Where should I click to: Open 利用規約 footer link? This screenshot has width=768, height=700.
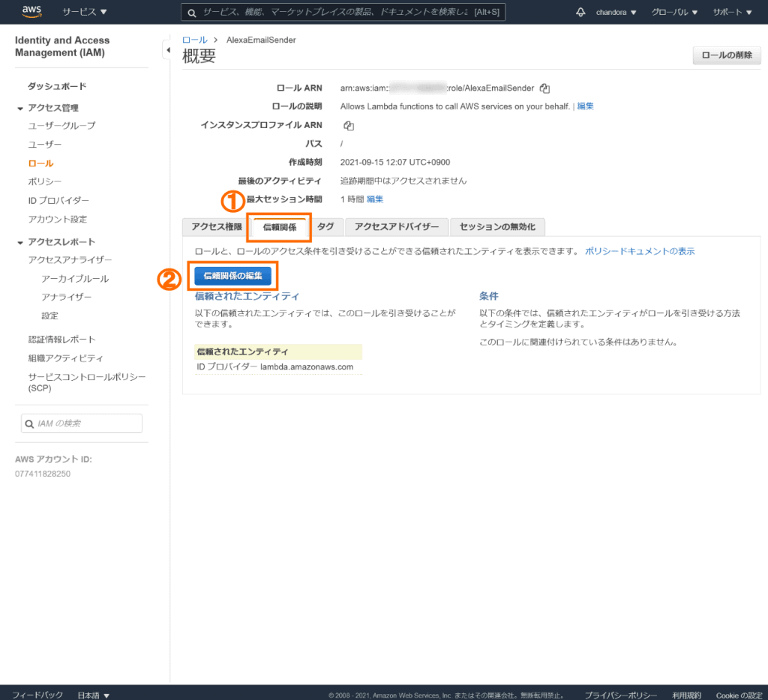click(686, 695)
